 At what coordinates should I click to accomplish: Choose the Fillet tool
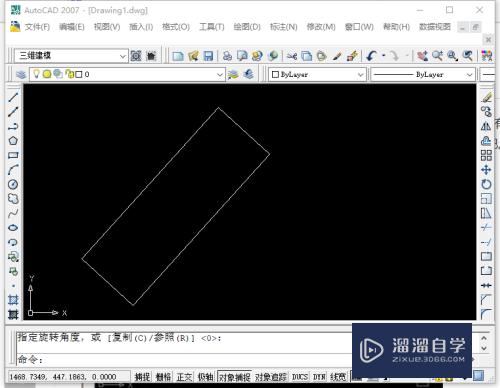click(486, 314)
